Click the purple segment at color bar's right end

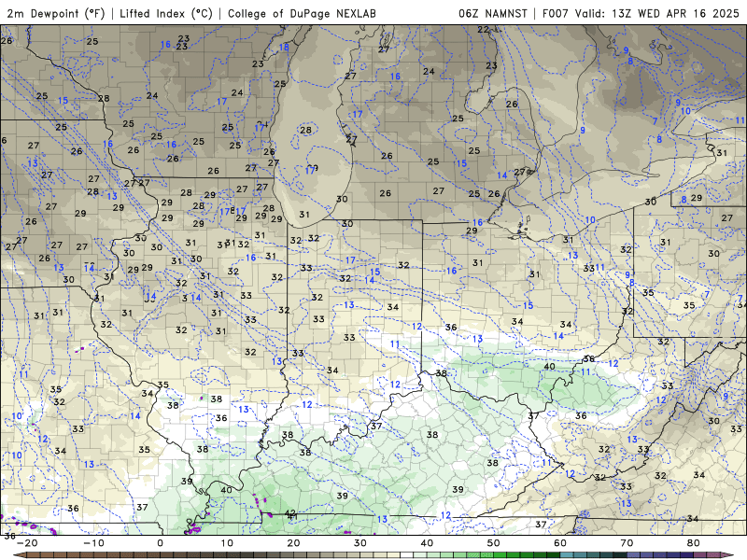coord(726,555)
